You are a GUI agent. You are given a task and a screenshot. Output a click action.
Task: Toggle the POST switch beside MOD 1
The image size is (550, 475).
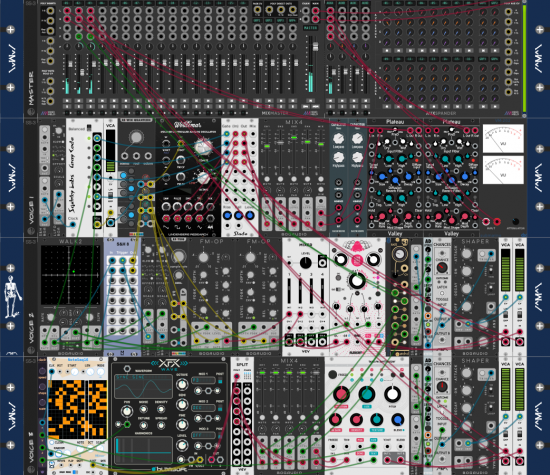click(x=220, y=381)
